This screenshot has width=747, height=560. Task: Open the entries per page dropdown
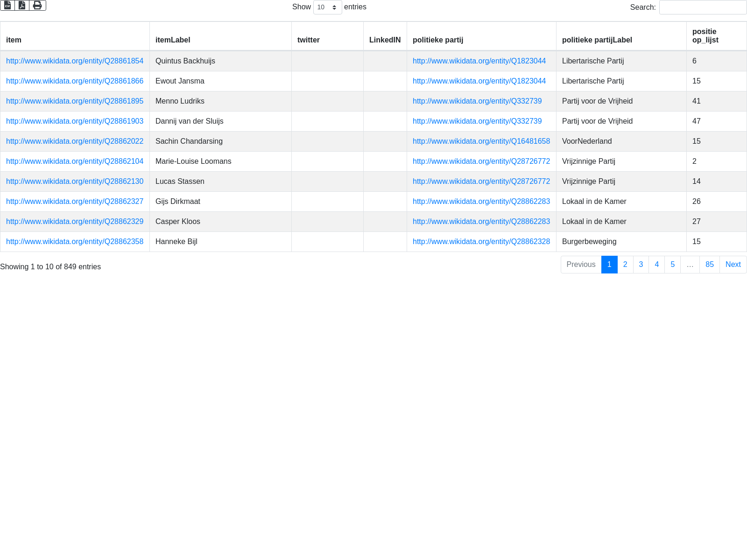click(x=327, y=7)
